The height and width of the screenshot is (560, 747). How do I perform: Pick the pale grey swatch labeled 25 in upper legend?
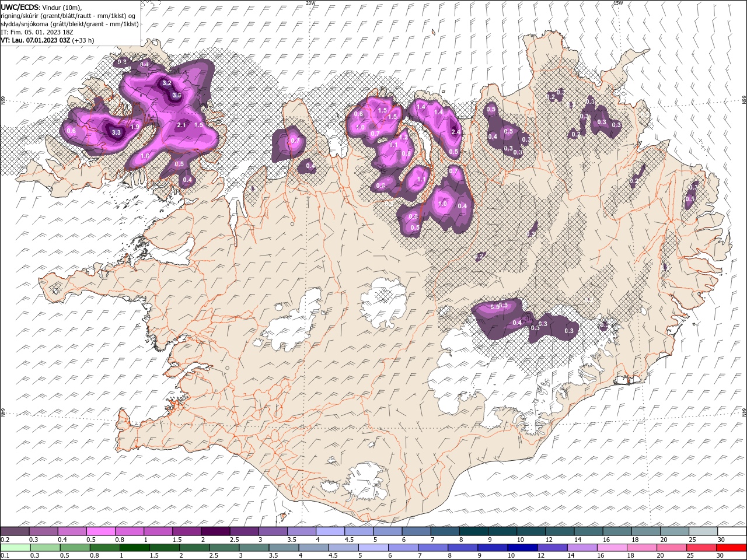pos(703,531)
